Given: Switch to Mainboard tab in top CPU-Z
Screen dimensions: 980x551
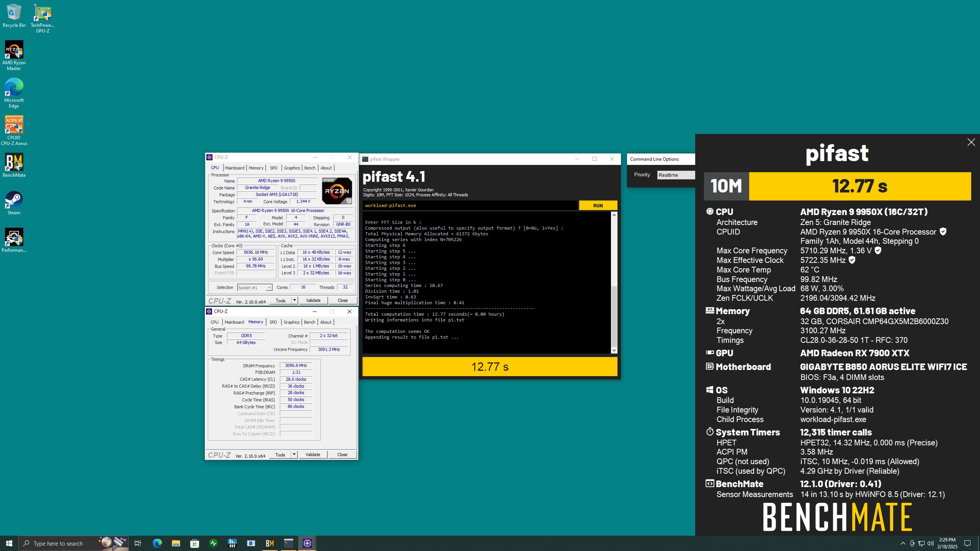Looking at the screenshot, I should point(234,168).
